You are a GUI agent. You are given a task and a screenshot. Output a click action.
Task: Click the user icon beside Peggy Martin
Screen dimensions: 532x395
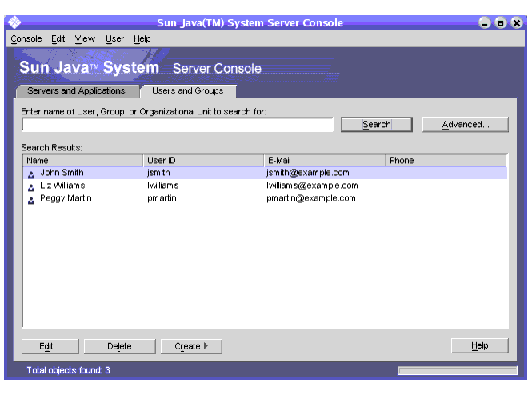click(x=31, y=201)
